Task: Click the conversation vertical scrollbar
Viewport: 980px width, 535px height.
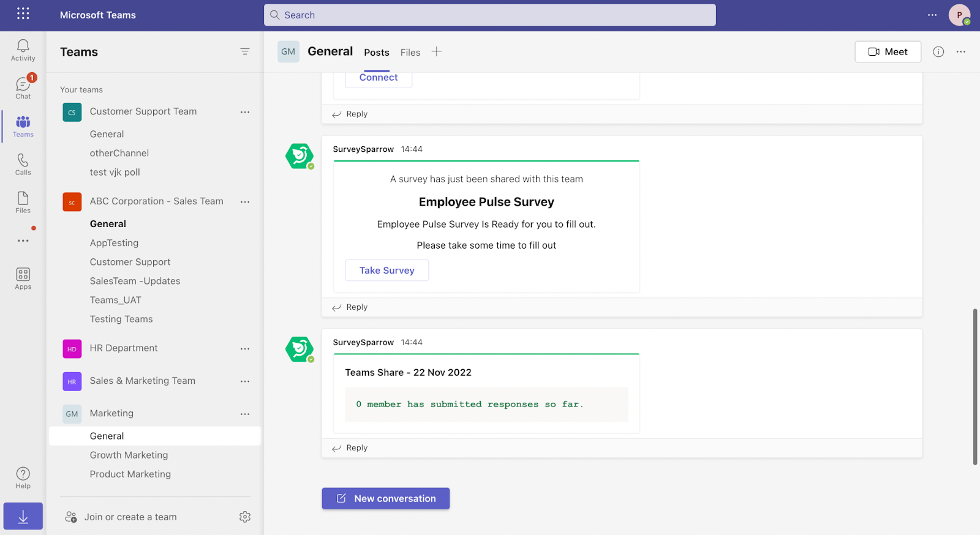Action: click(975, 387)
